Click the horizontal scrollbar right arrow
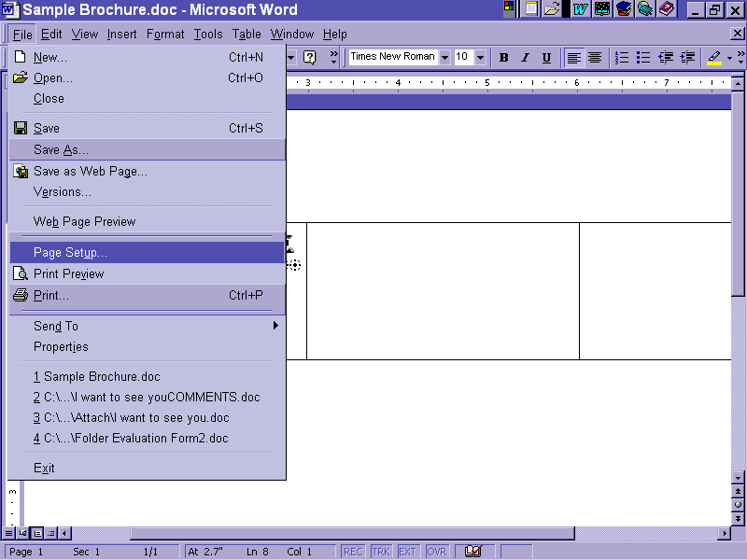Image resolution: width=747 pixels, height=560 pixels. (725, 533)
